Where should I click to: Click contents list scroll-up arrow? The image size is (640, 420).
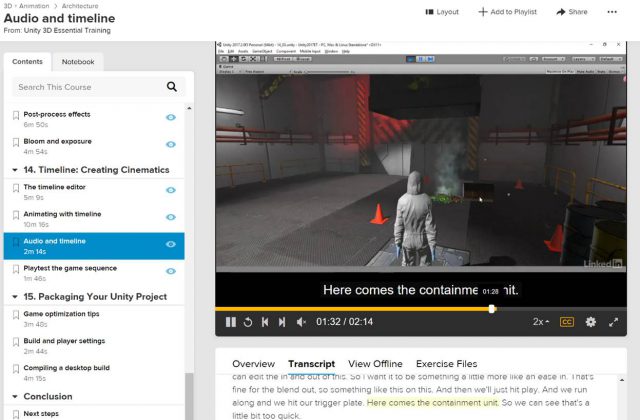[x=189, y=109]
